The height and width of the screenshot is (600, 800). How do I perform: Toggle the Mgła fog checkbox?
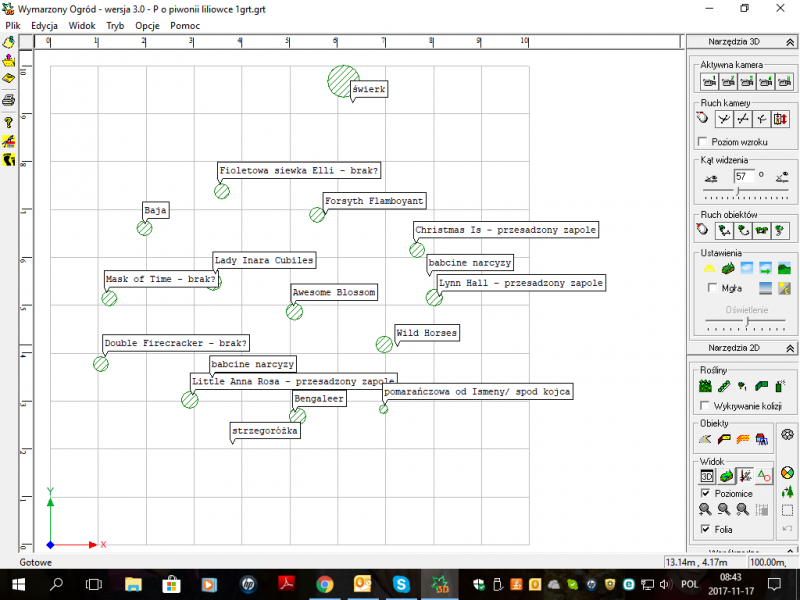tap(711, 288)
